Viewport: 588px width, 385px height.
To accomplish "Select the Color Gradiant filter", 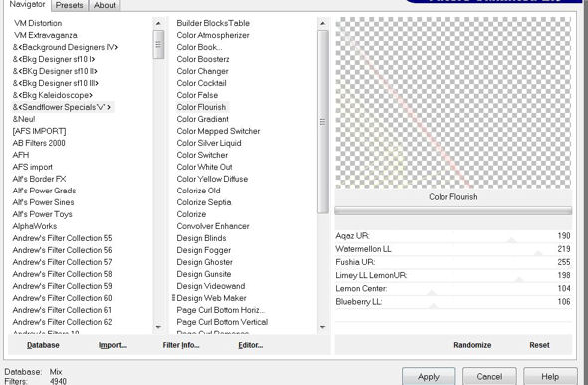I will 202,119.
